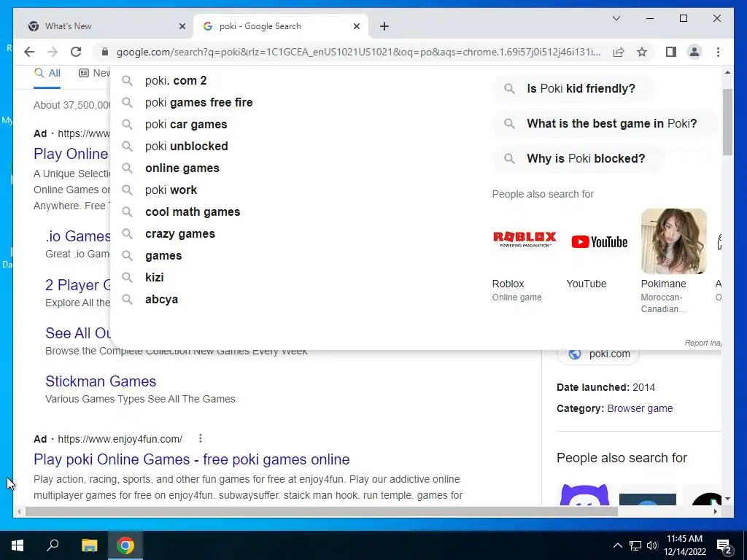Screen dimensions: 747x560
Task: Open a new tab with plus button
Action: click(x=384, y=26)
